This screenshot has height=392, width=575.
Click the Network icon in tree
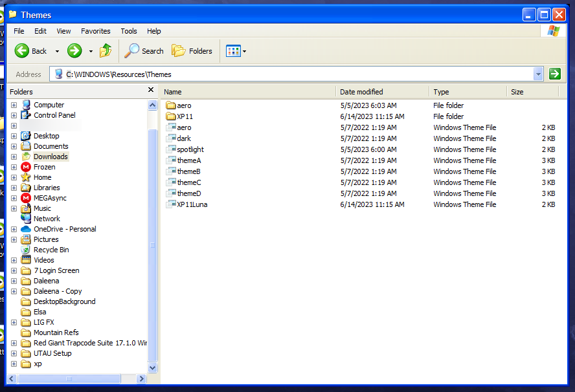(x=26, y=219)
